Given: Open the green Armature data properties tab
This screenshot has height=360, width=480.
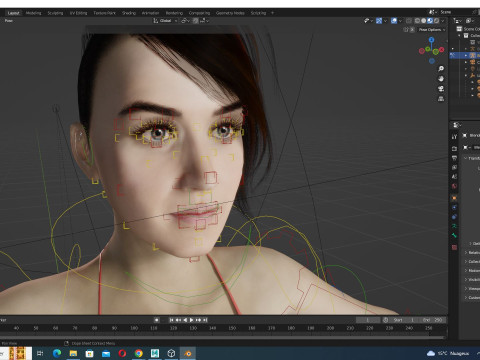Looking at the screenshot, I should pyautogui.click(x=454, y=226).
